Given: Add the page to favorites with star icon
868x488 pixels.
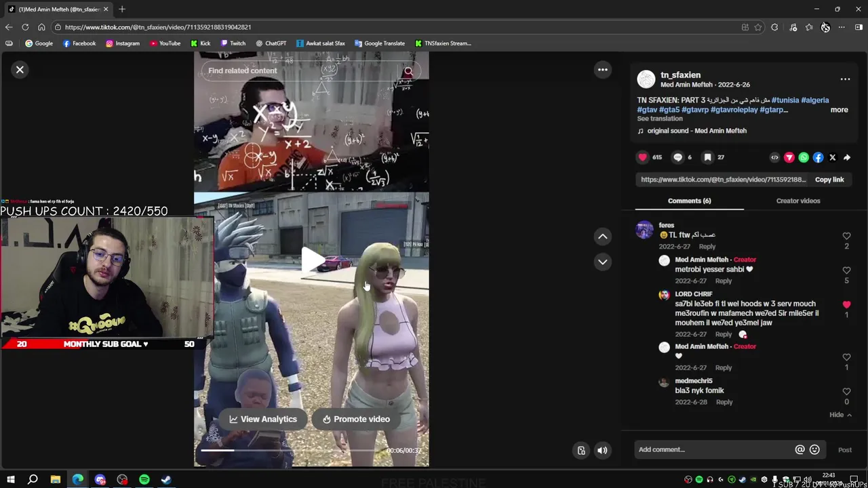Looking at the screenshot, I should [758, 27].
